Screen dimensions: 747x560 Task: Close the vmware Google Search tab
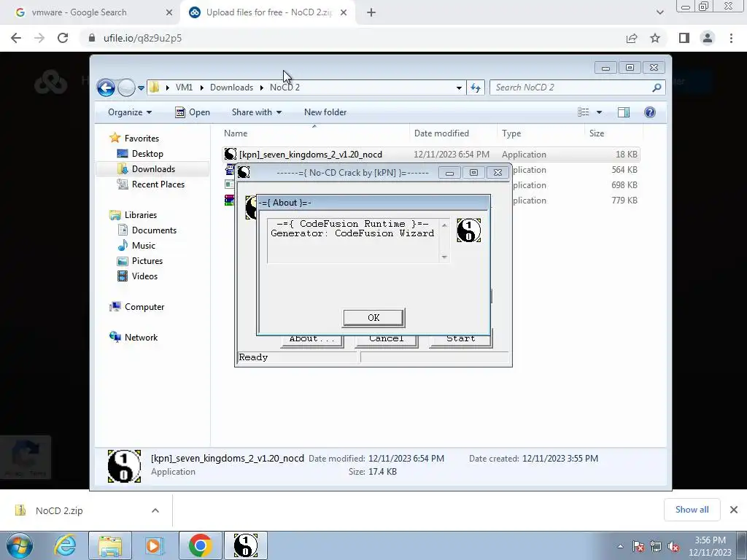point(169,12)
